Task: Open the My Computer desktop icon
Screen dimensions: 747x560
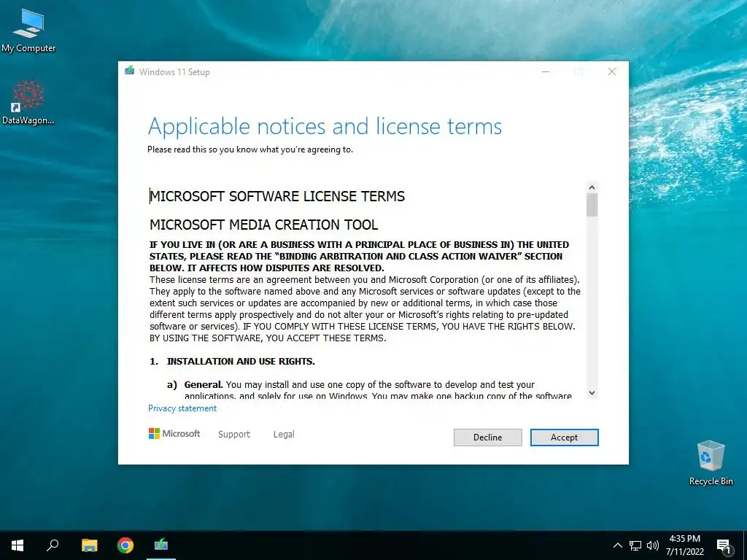Action: (28, 31)
